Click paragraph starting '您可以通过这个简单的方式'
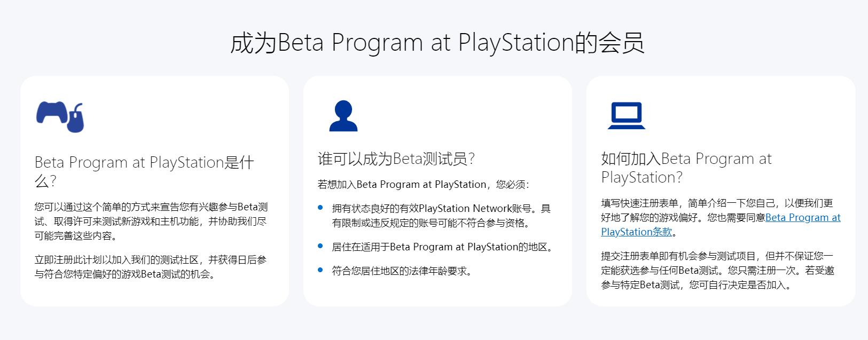 [x=151, y=222]
